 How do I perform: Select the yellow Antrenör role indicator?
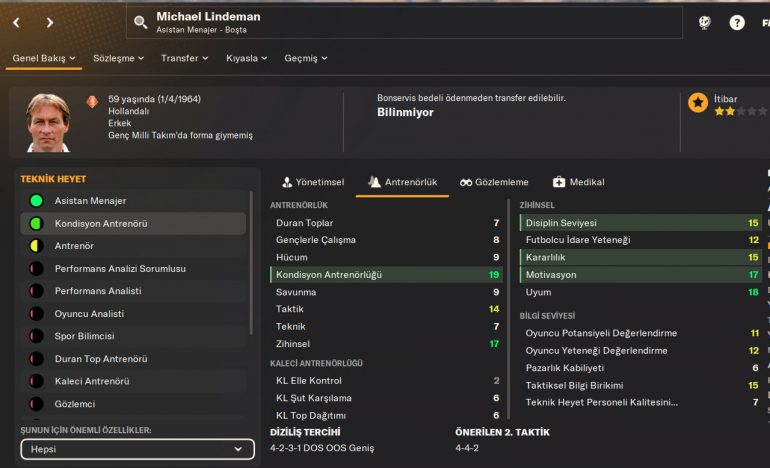(x=36, y=246)
